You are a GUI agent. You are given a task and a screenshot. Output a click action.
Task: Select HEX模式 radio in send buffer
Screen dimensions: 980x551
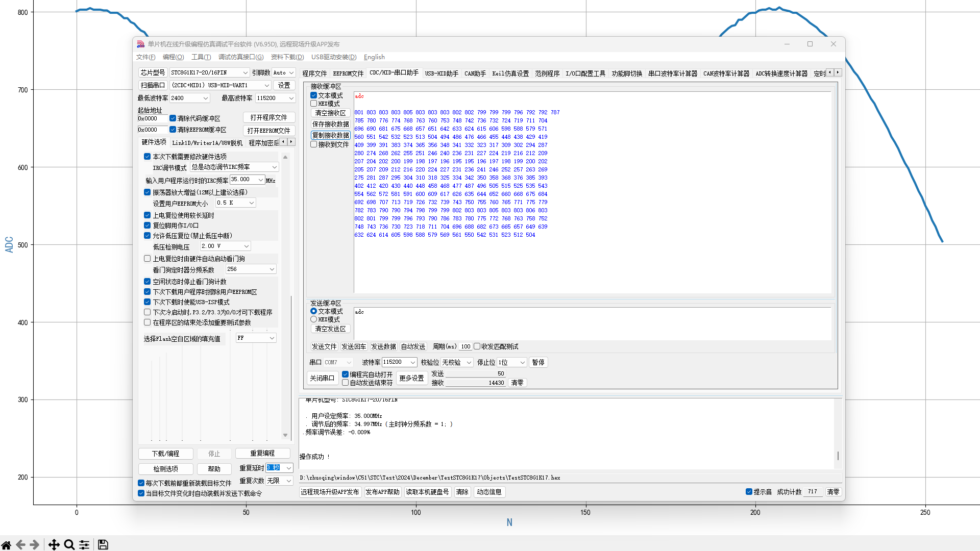click(x=314, y=319)
